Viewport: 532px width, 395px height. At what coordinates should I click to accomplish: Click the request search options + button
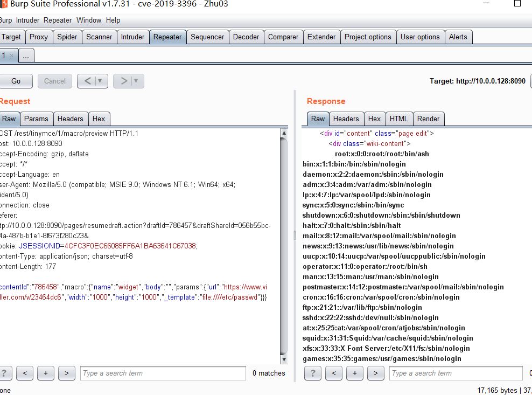tap(46, 373)
